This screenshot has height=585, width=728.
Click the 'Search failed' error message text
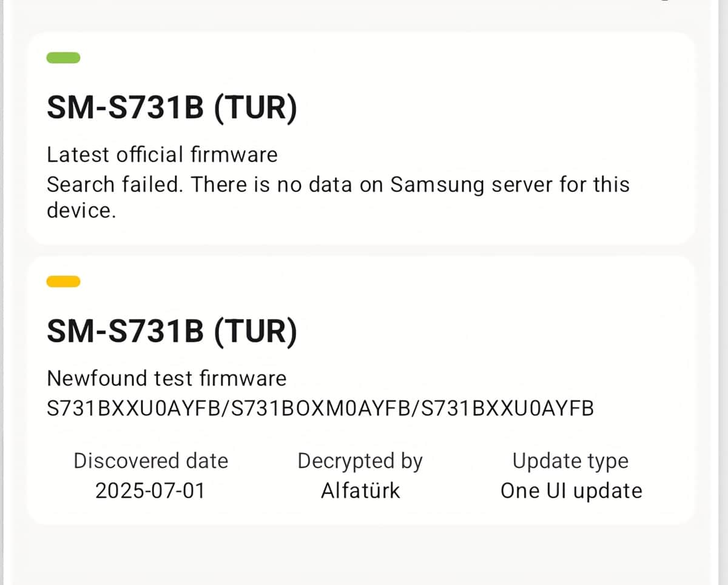(x=338, y=184)
